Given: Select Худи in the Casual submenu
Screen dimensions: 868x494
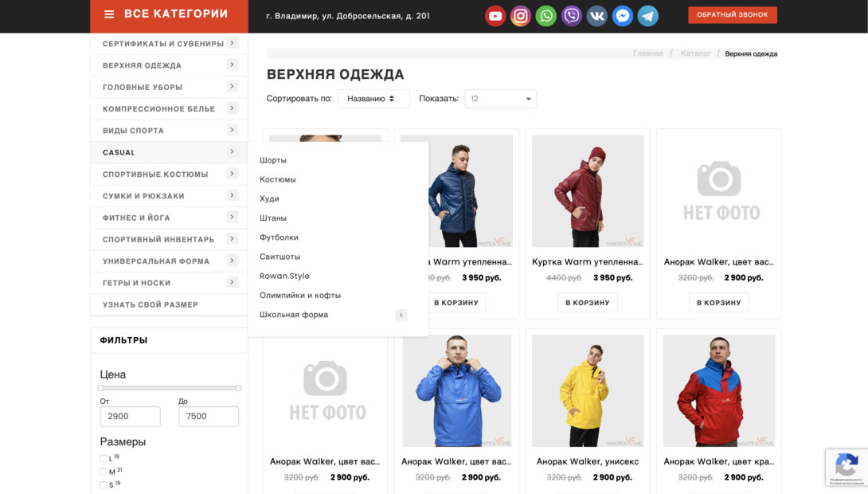Looking at the screenshot, I should pyautogui.click(x=269, y=199).
